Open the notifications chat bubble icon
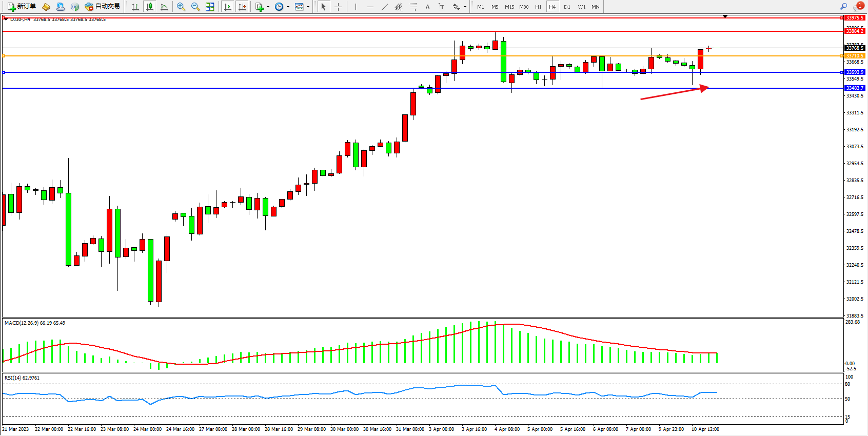 tap(858, 7)
